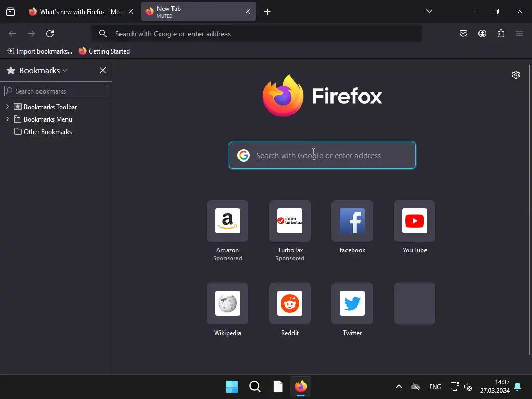The width and height of the screenshot is (532, 399).
Task: Focus the Search bookmarks field
Action: pos(56,91)
